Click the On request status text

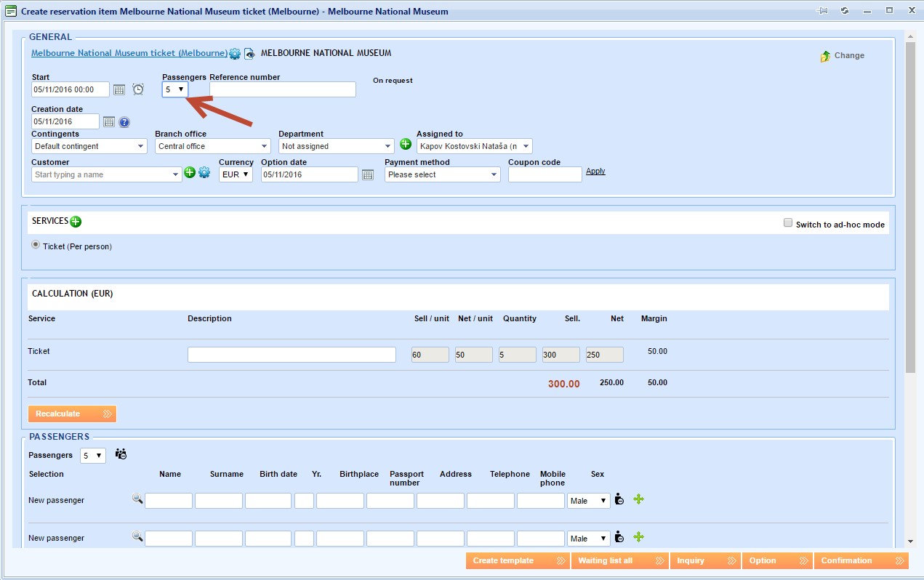point(393,81)
